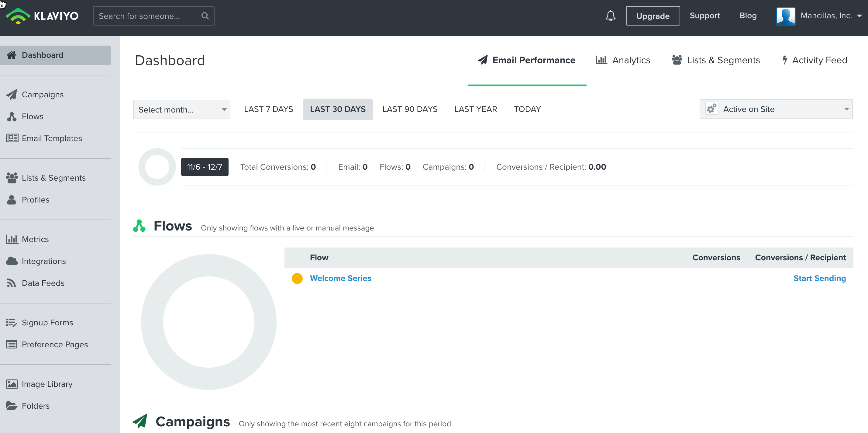Image resolution: width=868 pixels, height=433 pixels.
Task: Open the Select month dropdown
Action: pos(181,109)
